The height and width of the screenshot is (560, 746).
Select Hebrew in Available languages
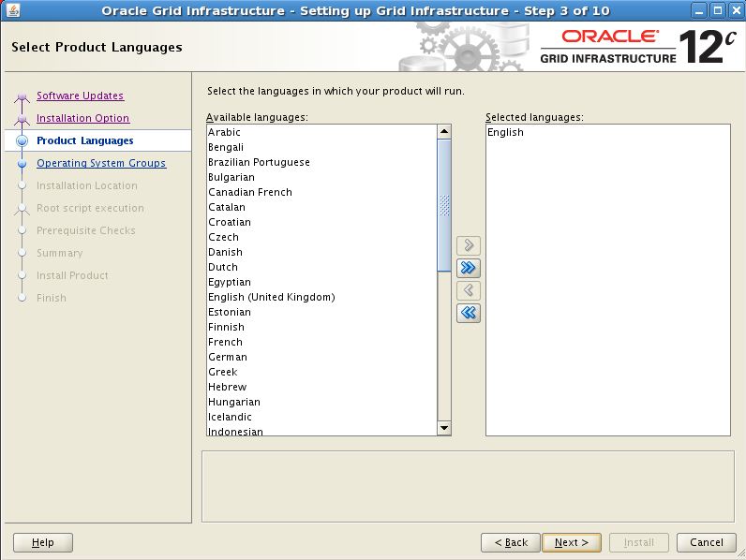[321, 387]
